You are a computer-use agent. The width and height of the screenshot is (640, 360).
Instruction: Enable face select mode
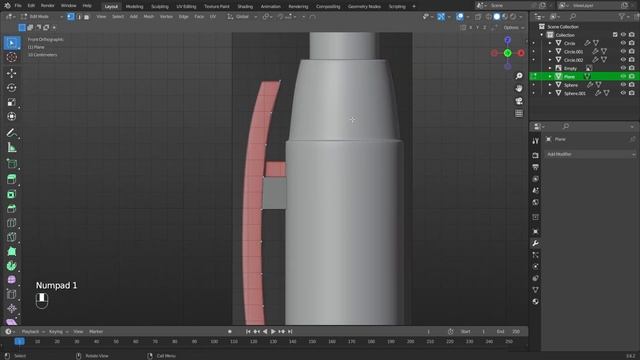(87, 17)
